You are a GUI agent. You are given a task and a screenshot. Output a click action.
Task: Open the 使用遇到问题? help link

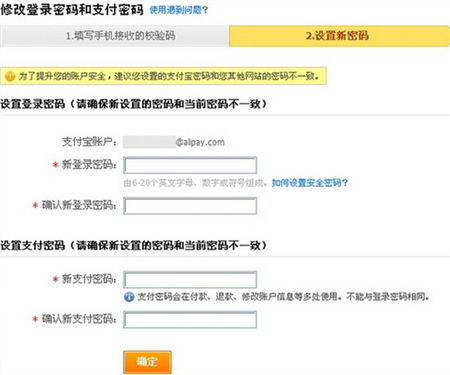178,10
